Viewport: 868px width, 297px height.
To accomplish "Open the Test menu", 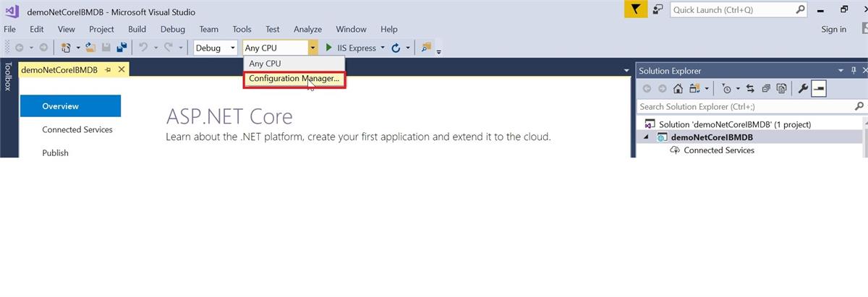I will (x=273, y=29).
